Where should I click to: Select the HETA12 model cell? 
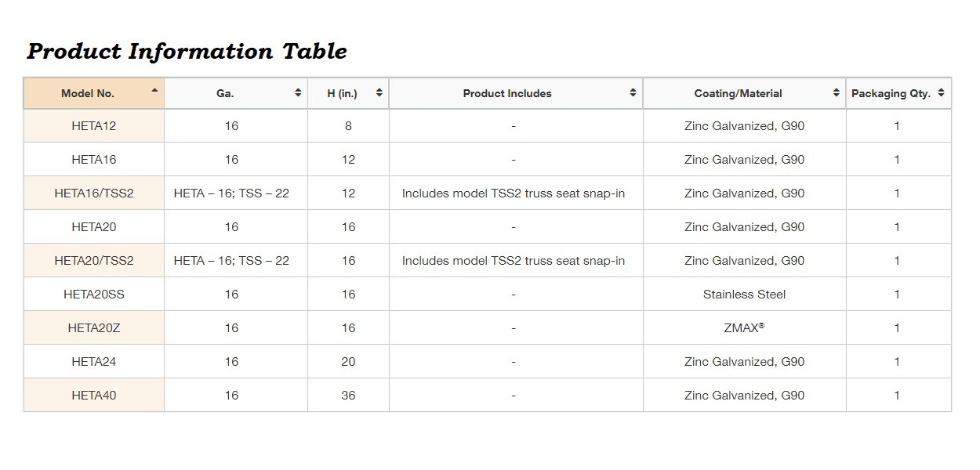tap(94, 126)
